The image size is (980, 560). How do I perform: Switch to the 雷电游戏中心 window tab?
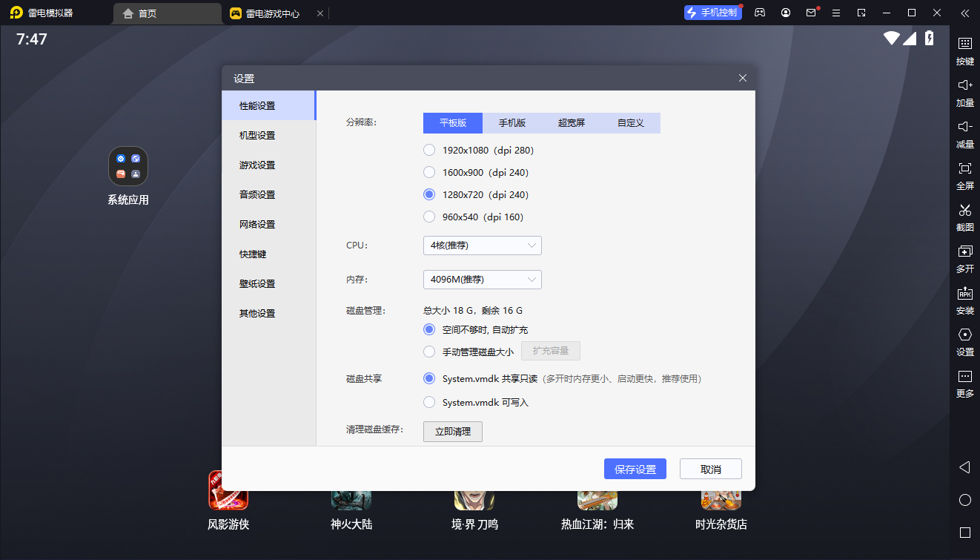pos(273,13)
